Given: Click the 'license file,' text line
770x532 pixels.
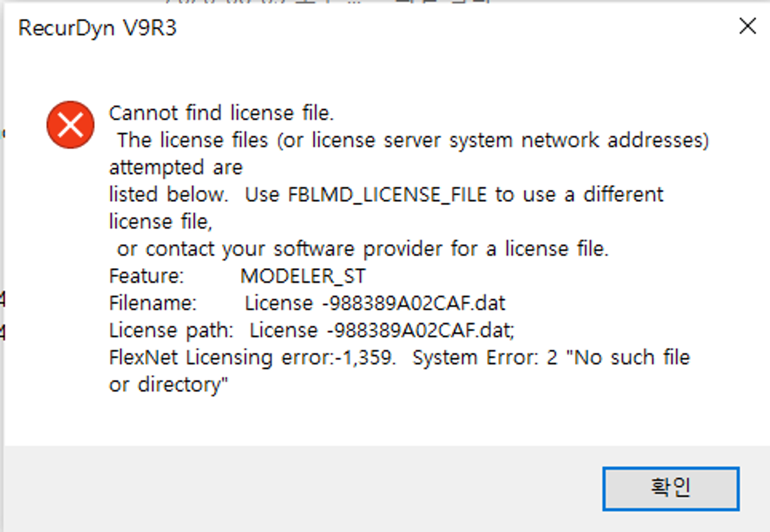Looking at the screenshot, I should [x=161, y=222].
